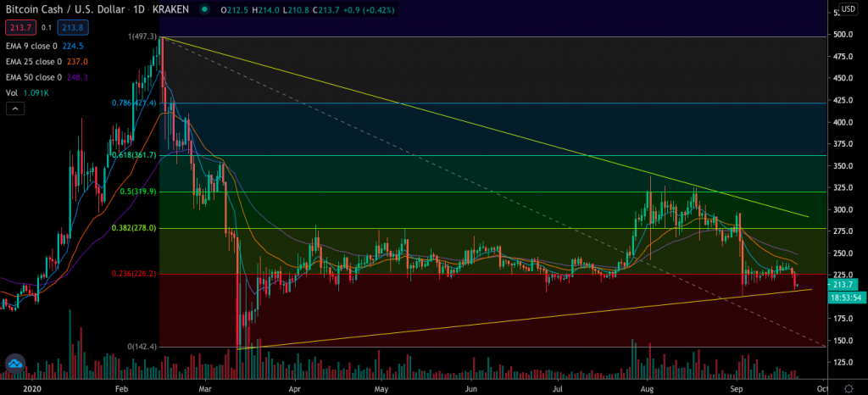868x395 pixels.
Task: Click the 0.1 spread value
Action: coord(46,26)
